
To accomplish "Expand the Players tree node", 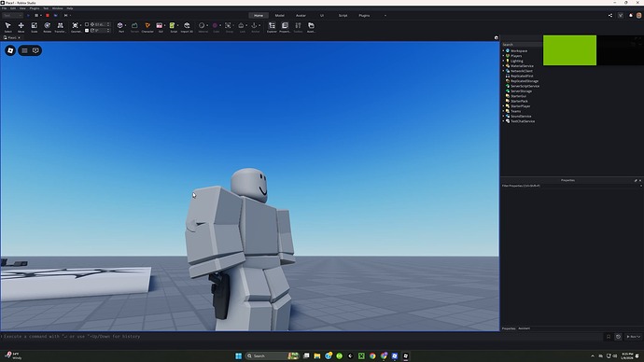I will coord(504,56).
